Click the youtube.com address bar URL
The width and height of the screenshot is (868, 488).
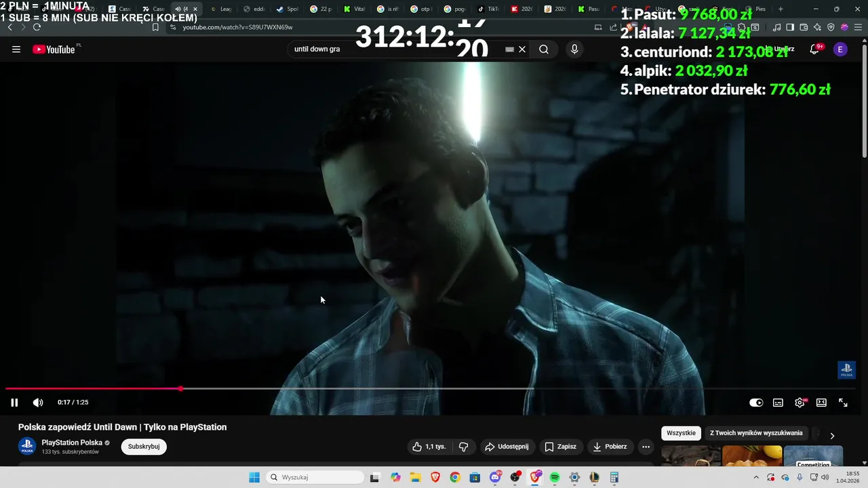(237, 27)
